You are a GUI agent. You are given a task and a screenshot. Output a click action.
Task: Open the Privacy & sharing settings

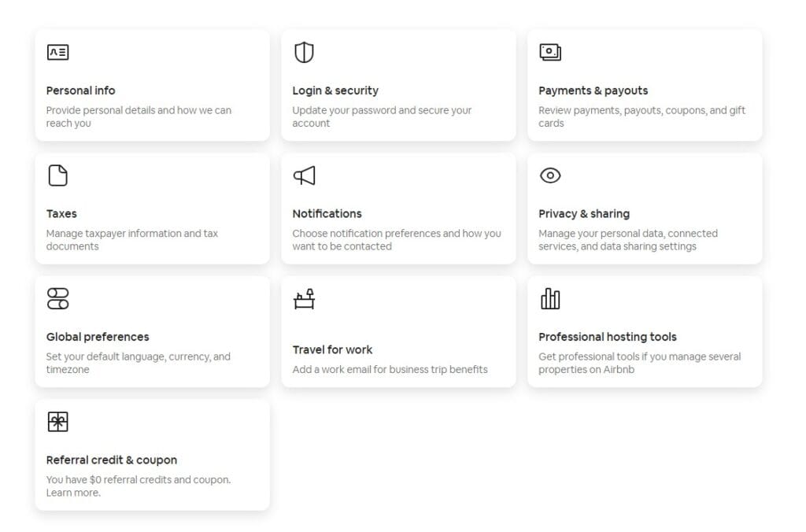click(x=645, y=208)
